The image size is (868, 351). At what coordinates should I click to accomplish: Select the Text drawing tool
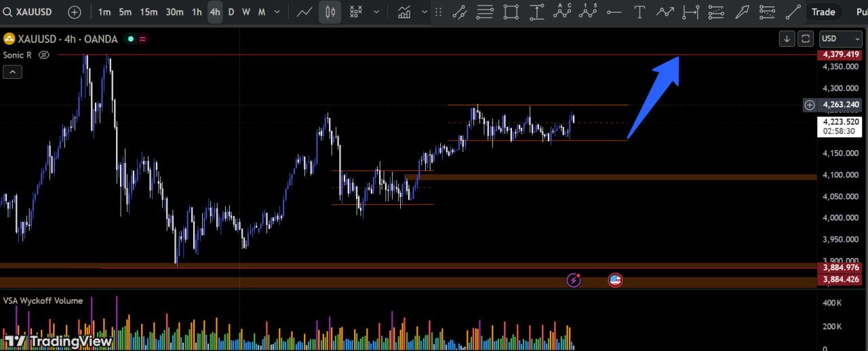639,12
